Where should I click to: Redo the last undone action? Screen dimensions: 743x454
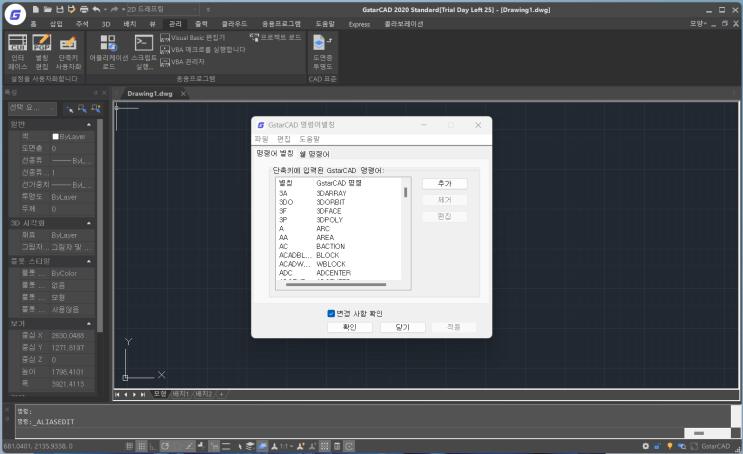pyautogui.click(x=114, y=9)
